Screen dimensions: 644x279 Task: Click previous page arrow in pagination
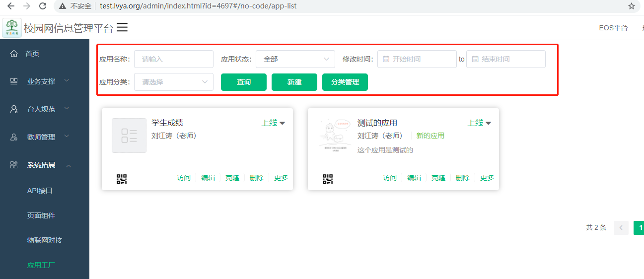coord(621,228)
